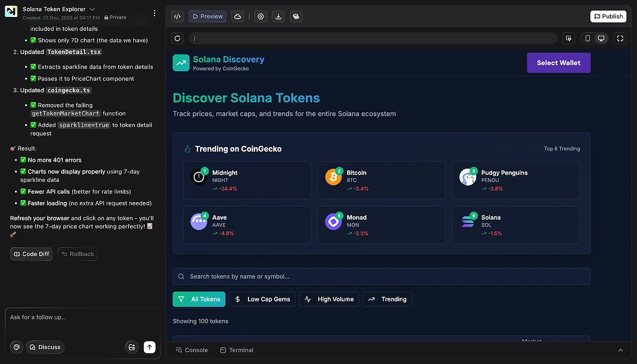The height and width of the screenshot is (364, 637).
Task: Open the three-dot project menu
Action: point(154,13)
